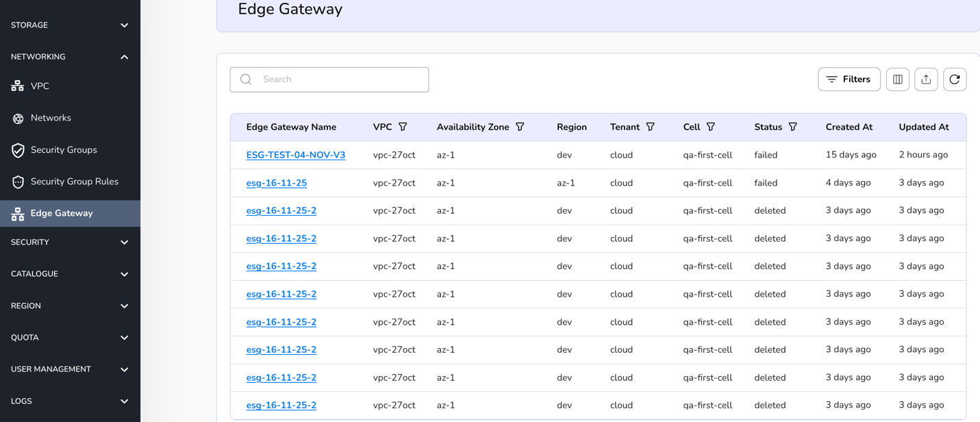The height and width of the screenshot is (422, 980).
Task: Click the Tenant column filter icon
Action: (650, 127)
